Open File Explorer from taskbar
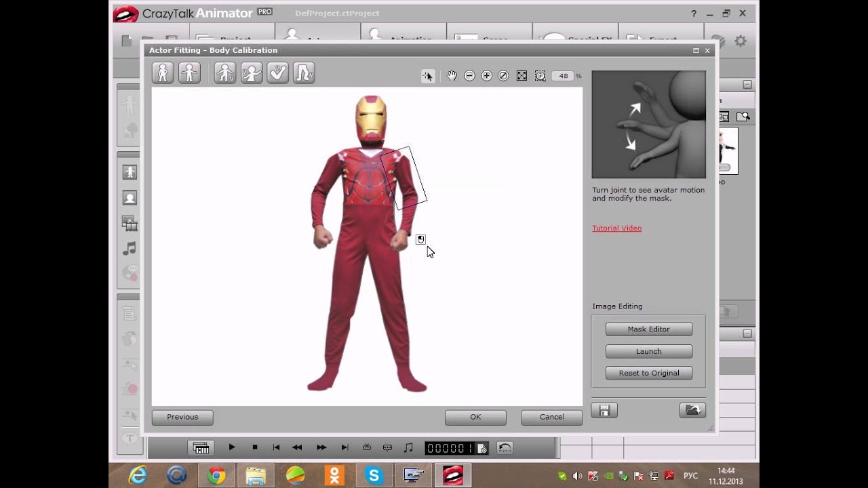This screenshot has height=488, width=868. 256,475
